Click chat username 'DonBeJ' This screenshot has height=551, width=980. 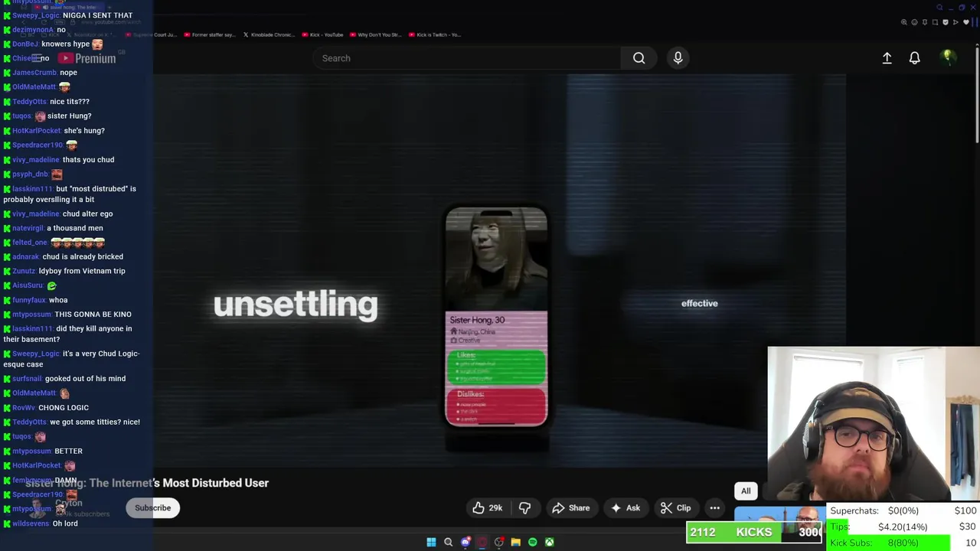pyautogui.click(x=25, y=44)
